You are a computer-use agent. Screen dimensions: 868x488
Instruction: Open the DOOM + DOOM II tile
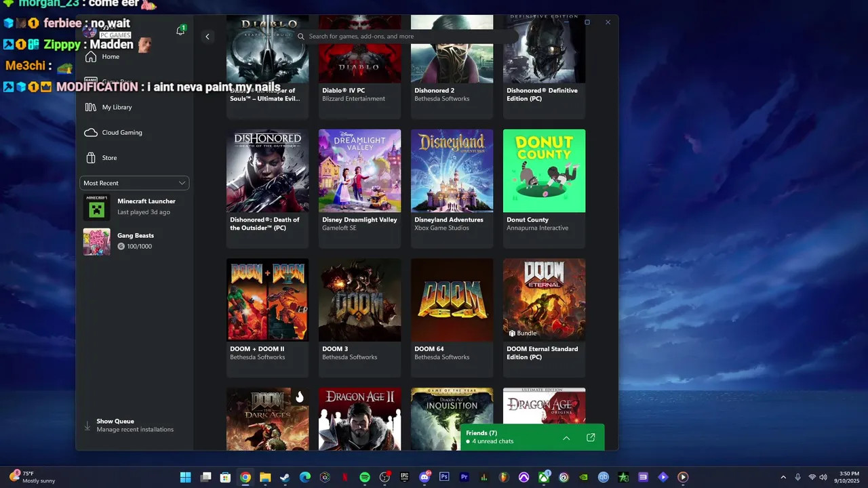coord(267,318)
